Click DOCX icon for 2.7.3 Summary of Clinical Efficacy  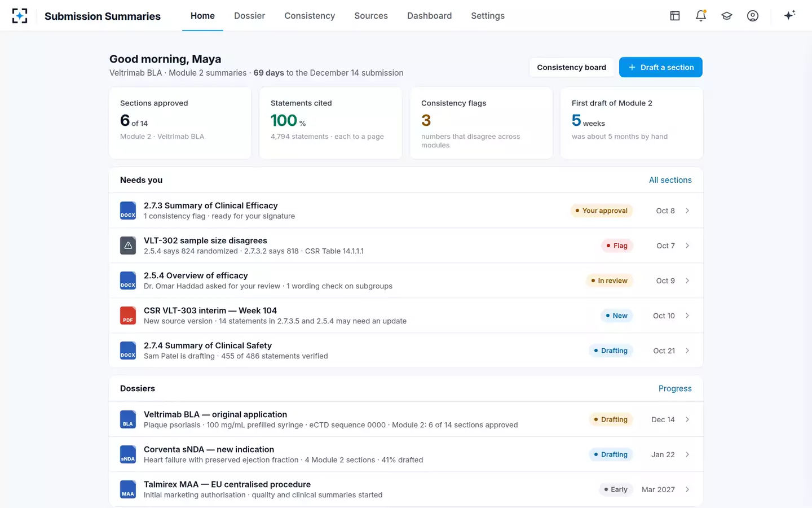tap(128, 211)
